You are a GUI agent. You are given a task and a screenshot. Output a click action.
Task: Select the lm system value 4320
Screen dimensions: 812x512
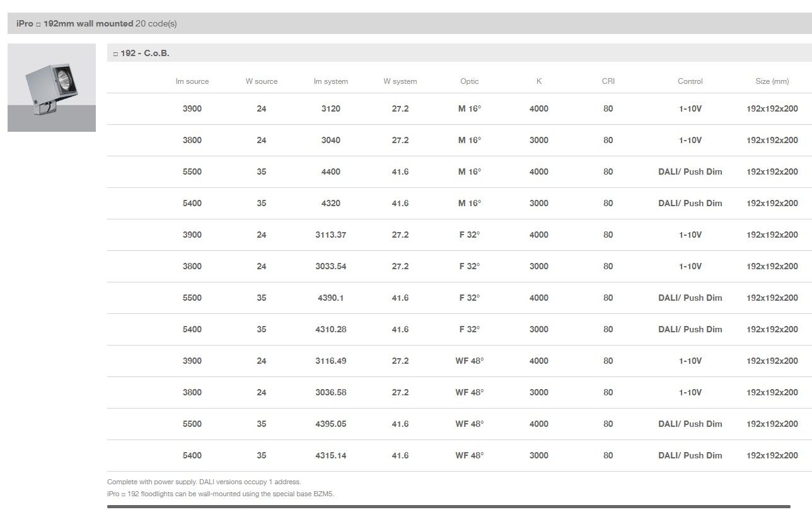(x=331, y=203)
